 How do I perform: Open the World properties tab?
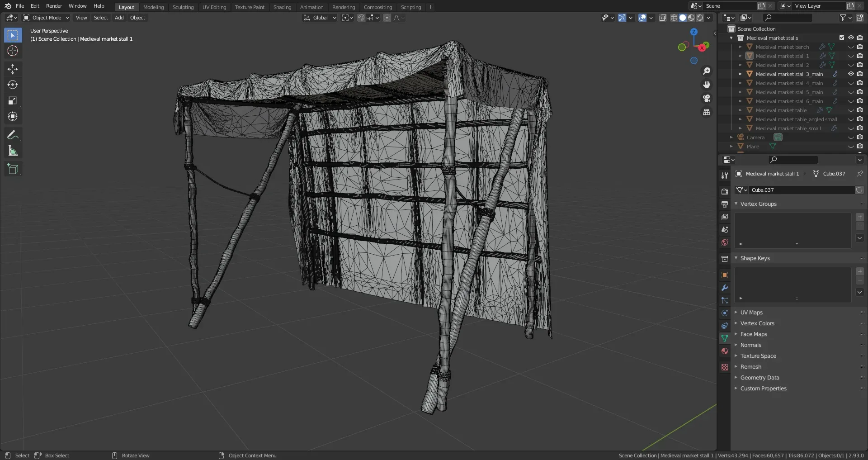point(725,242)
